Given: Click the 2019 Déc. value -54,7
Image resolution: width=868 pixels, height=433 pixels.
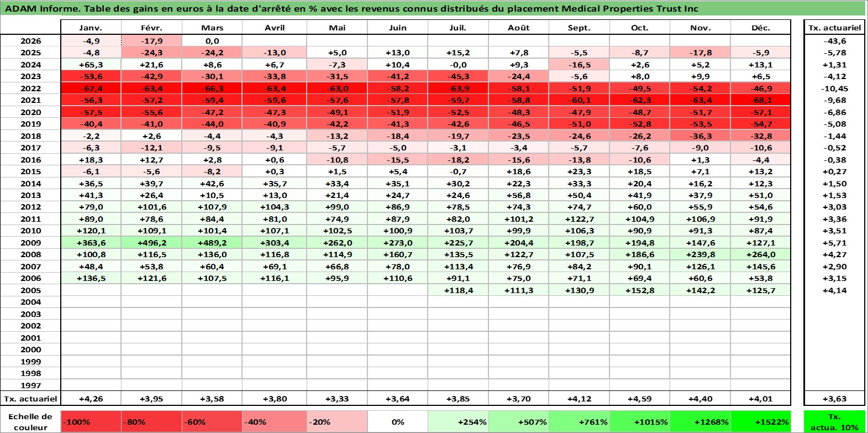Looking at the screenshot, I should 761,124.
